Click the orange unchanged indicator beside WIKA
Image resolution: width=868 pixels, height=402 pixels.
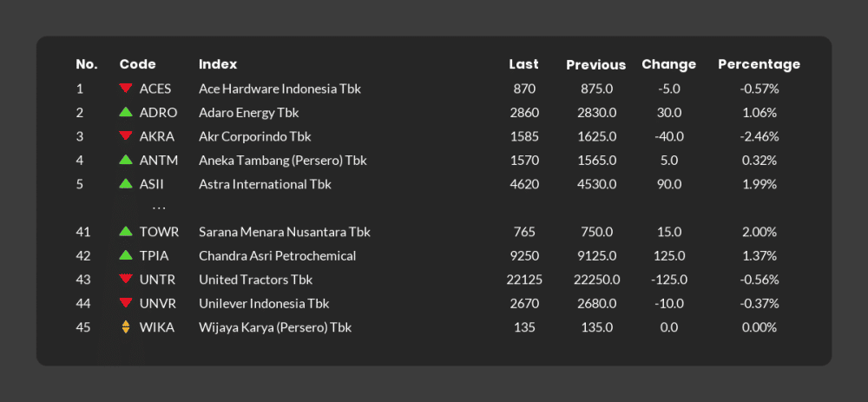point(126,327)
